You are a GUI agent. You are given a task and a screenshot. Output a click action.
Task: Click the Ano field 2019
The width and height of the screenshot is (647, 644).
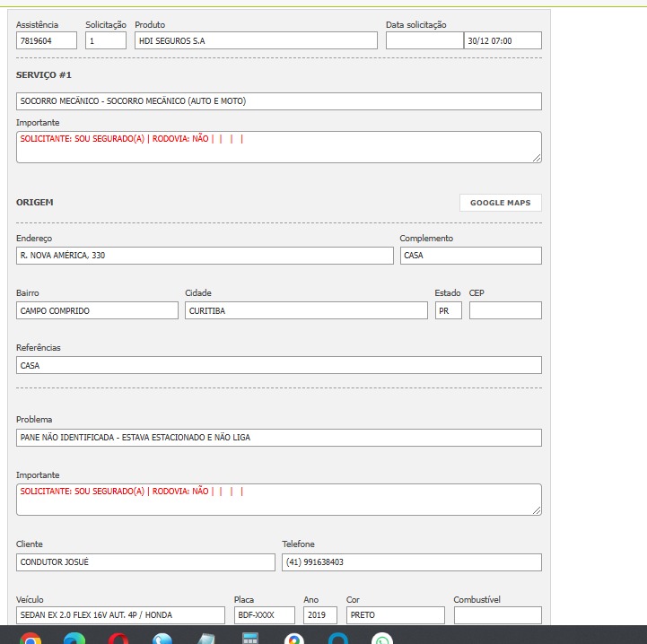[x=320, y=615]
